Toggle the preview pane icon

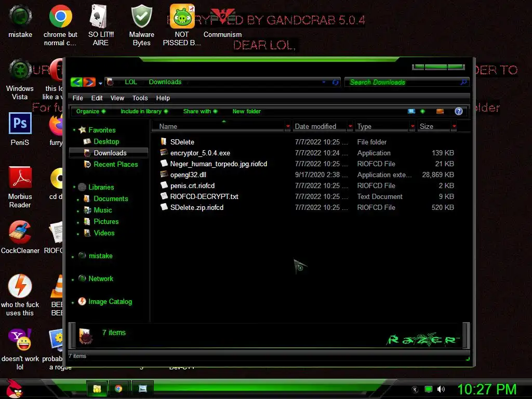pyautogui.click(x=440, y=111)
